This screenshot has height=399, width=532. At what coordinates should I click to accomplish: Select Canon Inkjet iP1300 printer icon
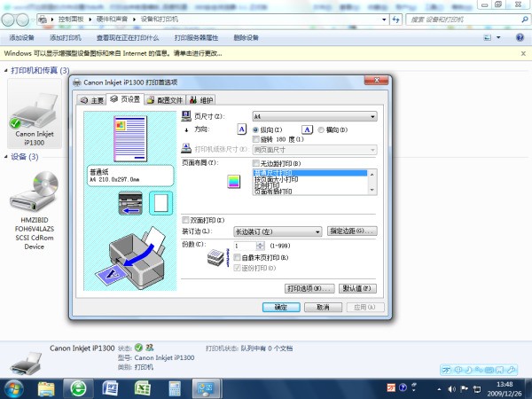(35, 114)
